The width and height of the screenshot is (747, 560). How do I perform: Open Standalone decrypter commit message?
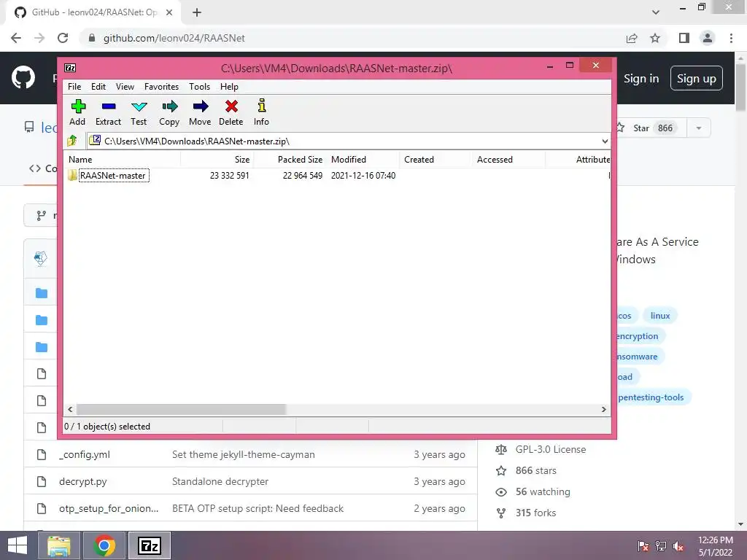coord(220,482)
